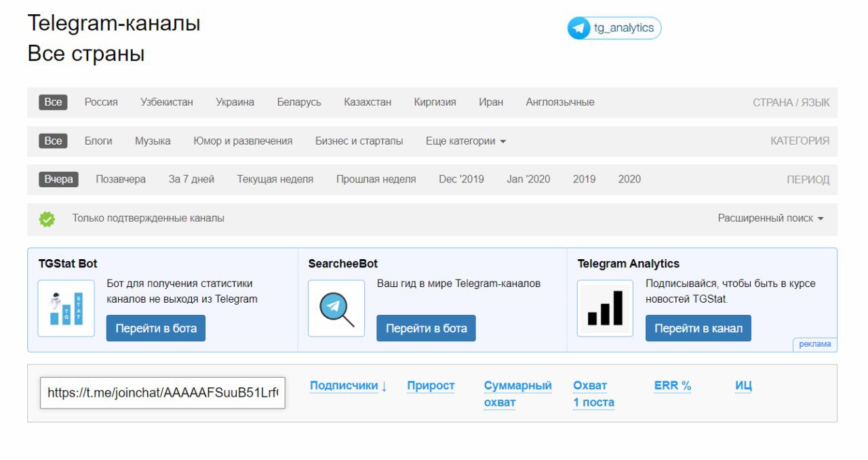Click the TGStat Bot robot chart image

pos(66,309)
